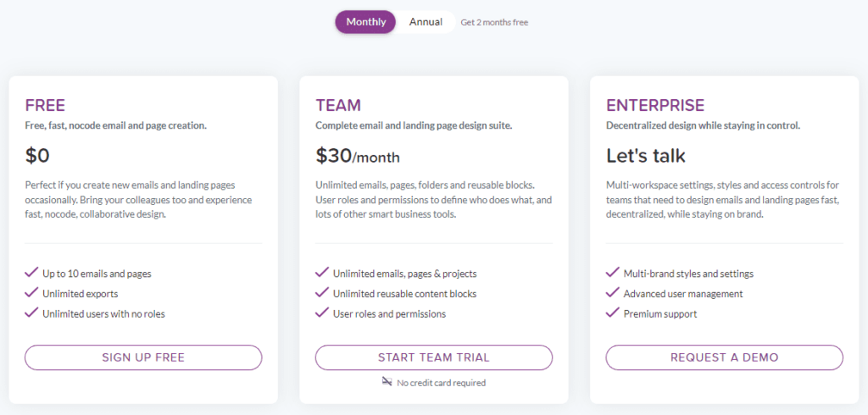The height and width of the screenshot is (415, 868).
Task: Request an Enterprise demo
Action: 724,357
